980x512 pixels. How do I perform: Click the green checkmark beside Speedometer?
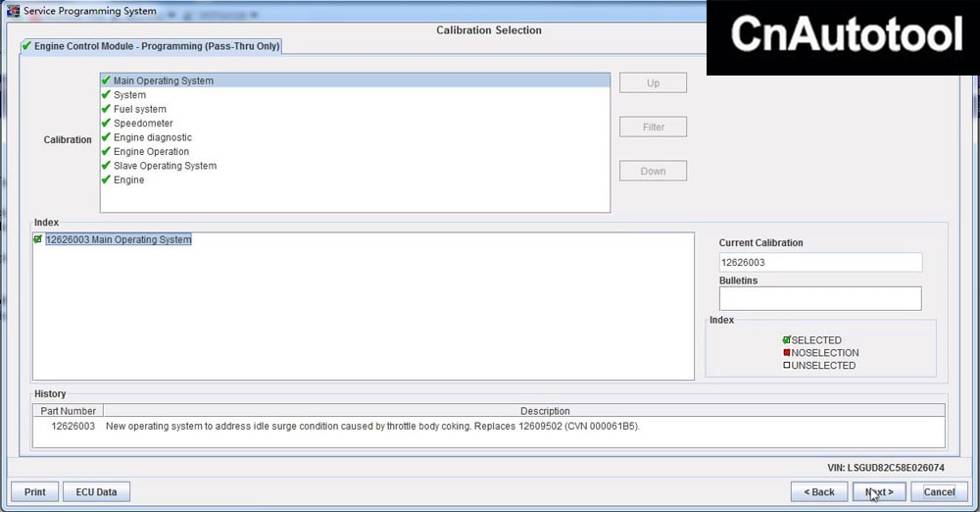[106, 123]
